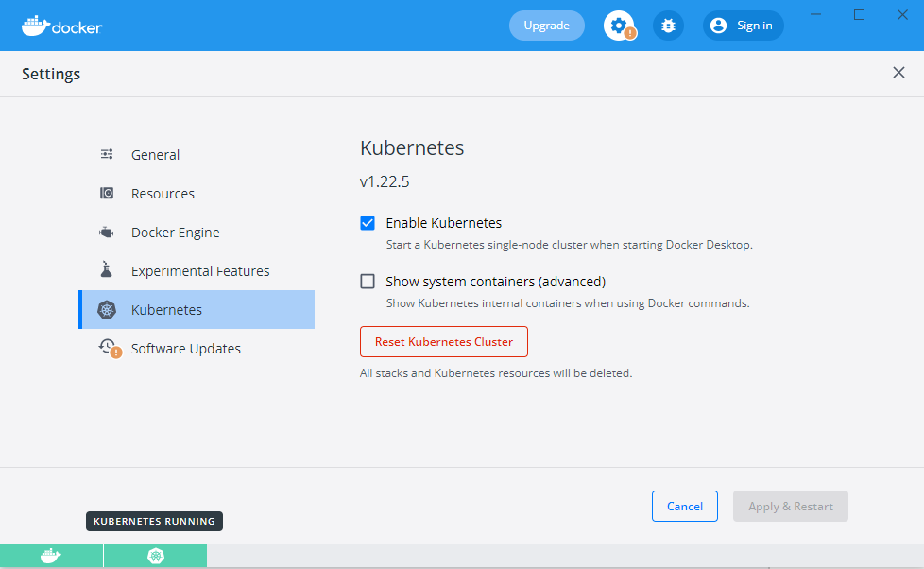This screenshot has height=569, width=924.
Task: Click the Settings page title
Action: [x=51, y=75]
